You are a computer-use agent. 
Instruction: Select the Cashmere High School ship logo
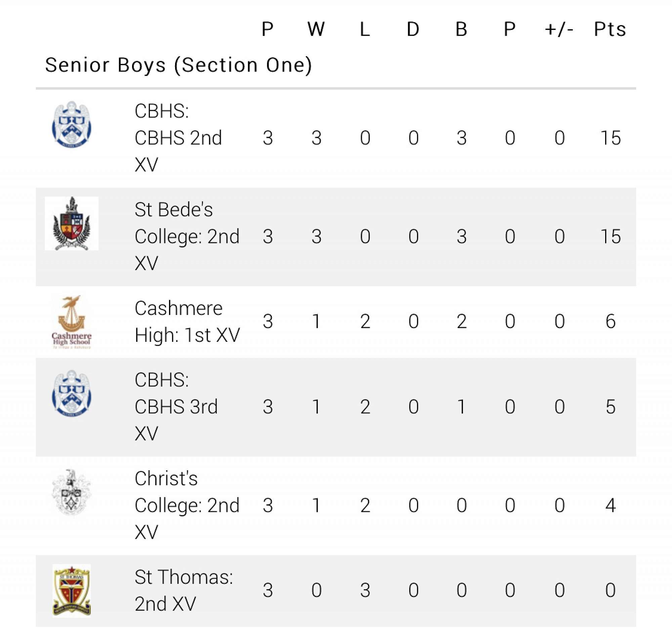pos(71,322)
